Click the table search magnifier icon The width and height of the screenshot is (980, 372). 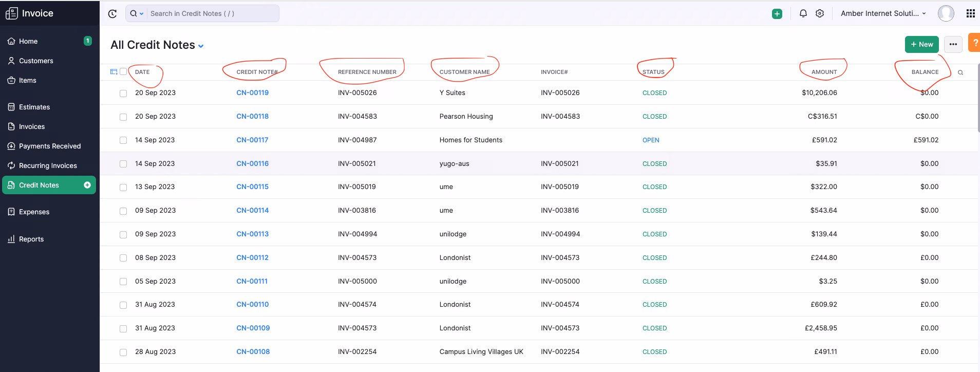point(960,72)
